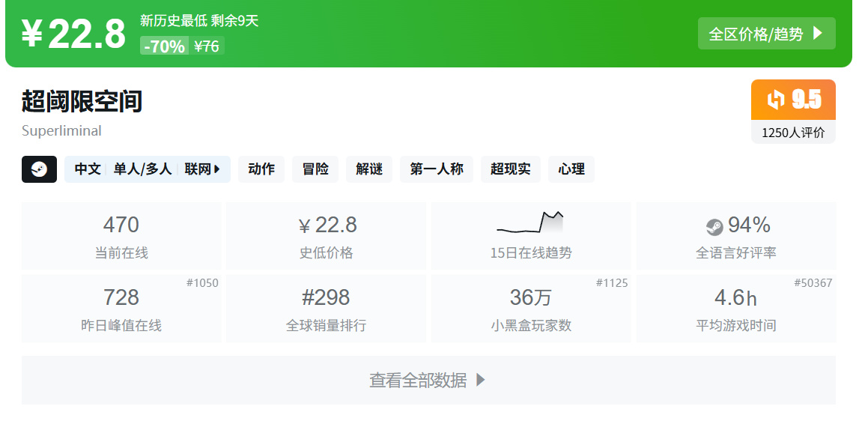Select the 解谜 genre tag
The height and width of the screenshot is (427, 868).
369,169
